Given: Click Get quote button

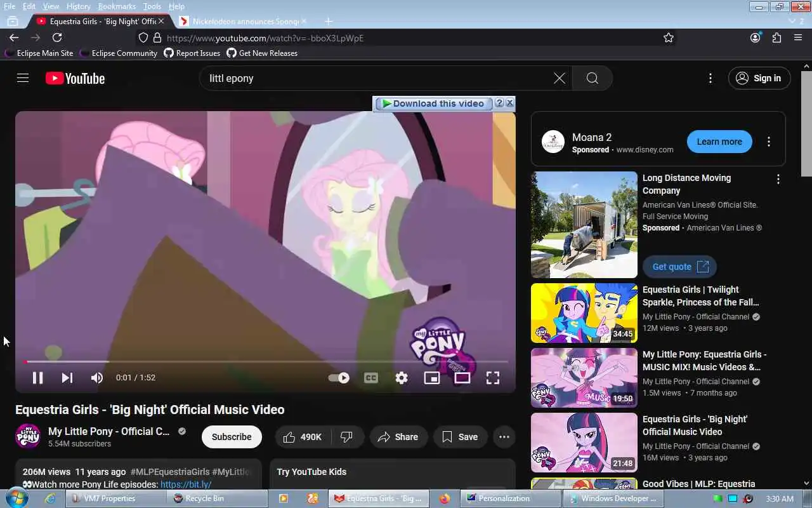Looking at the screenshot, I should point(679,267).
